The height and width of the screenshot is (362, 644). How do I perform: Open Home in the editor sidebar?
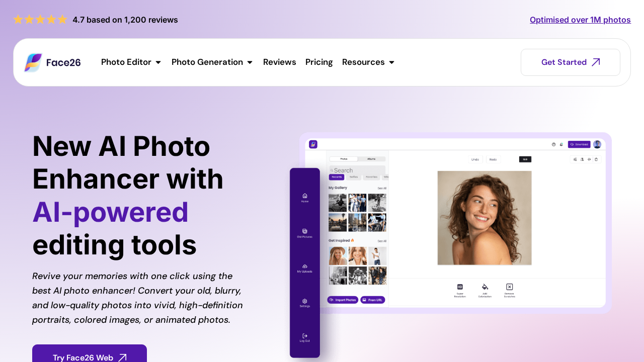click(x=304, y=198)
